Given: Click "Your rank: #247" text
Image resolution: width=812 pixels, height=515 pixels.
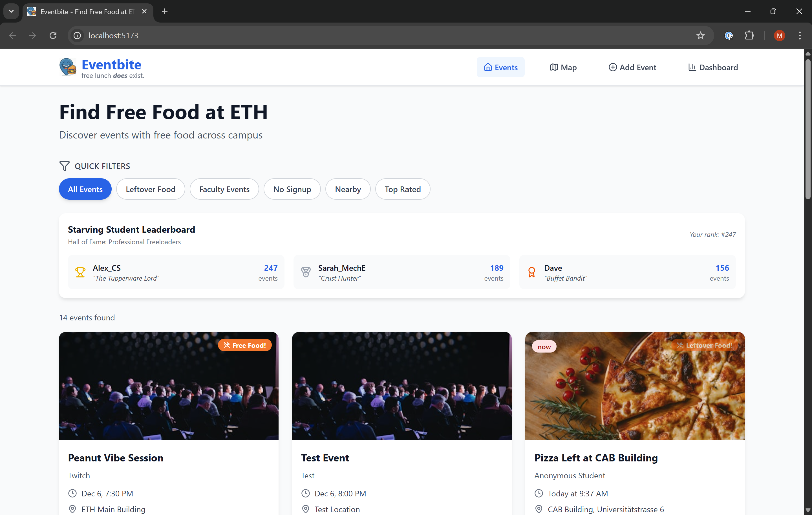Looking at the screenshot, I should pos(712,234).
